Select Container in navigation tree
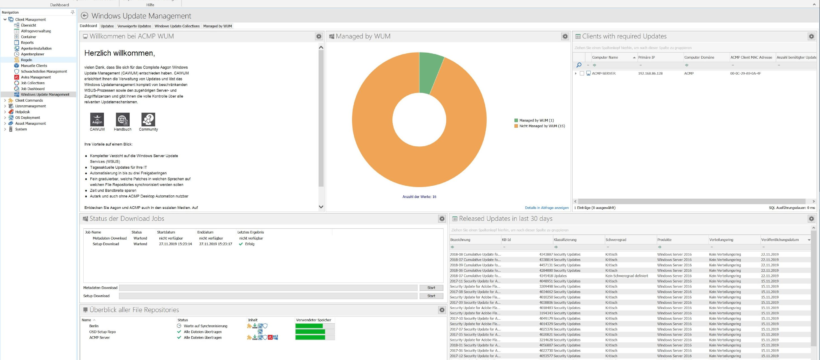Image resolution: width=820 pixels, height=360 pixels. tap(29, 37)
